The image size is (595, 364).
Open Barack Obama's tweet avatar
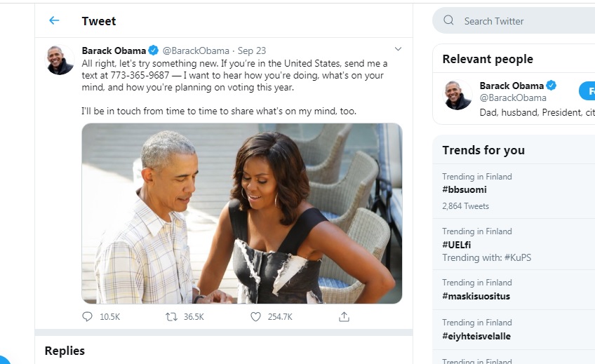pyautogui.click(x=60, y=60)
